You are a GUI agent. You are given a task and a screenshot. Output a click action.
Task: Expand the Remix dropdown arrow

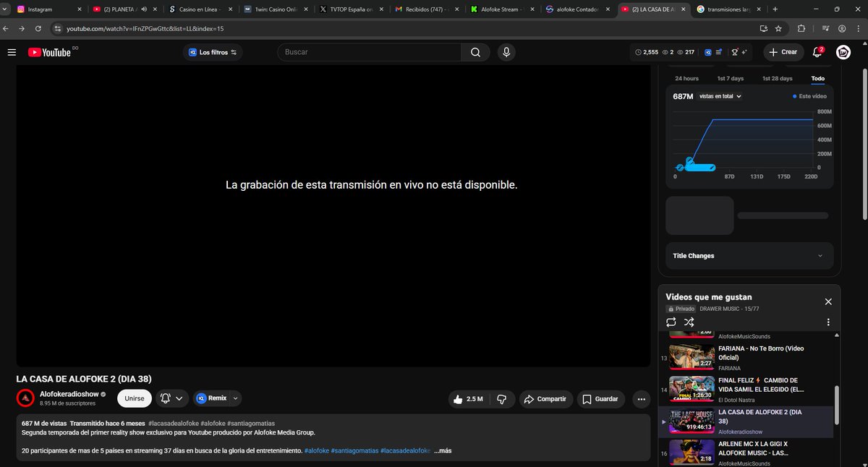click(234, 398)
